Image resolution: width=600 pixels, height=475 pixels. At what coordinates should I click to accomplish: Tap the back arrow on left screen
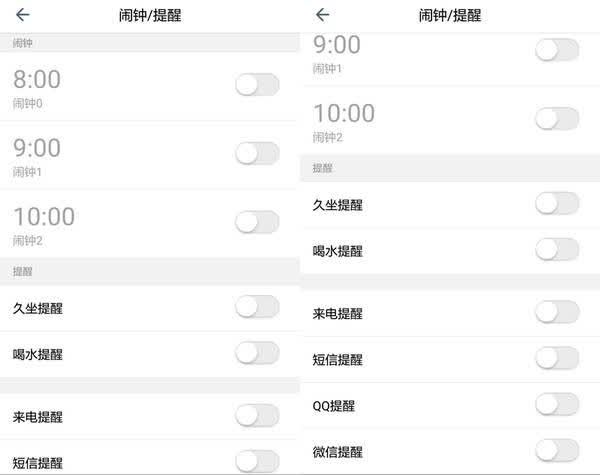coord(23,15)
